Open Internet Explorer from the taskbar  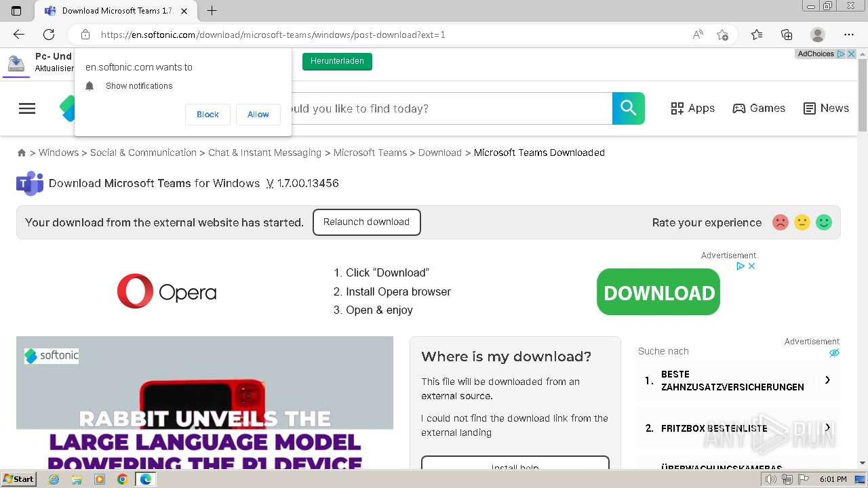[x=54, y=479]
